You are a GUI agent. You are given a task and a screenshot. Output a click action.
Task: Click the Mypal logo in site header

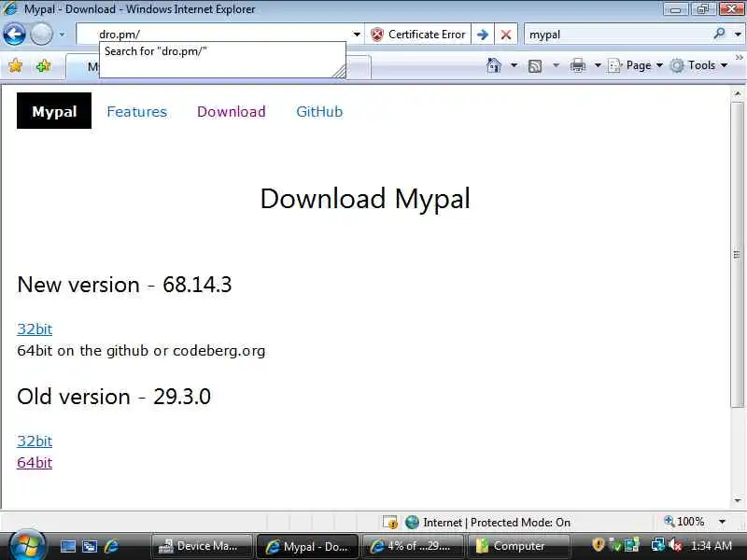coord(54,111)
